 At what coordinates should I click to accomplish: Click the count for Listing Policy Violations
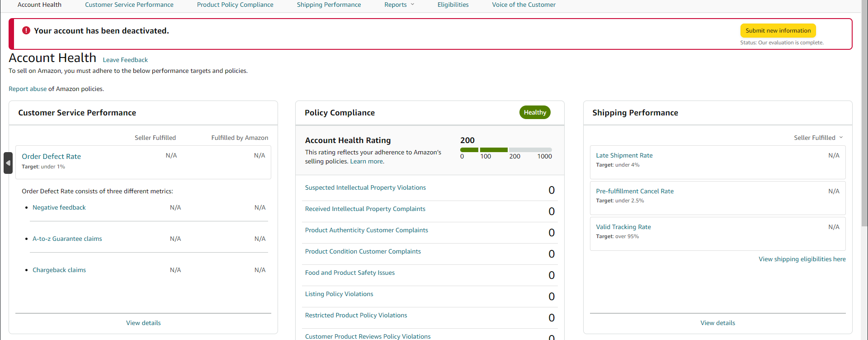point(552,297)
